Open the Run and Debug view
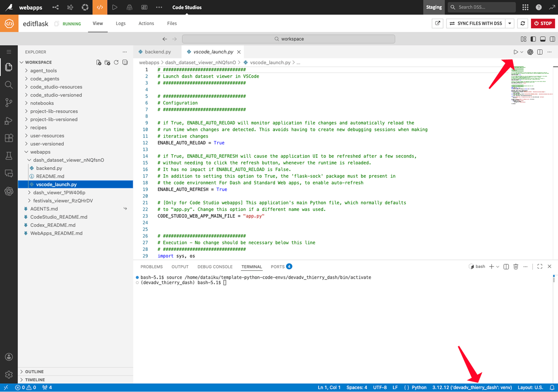Viewport: 558px width, 392px height. pyautogui.click(x=8, y=120)
